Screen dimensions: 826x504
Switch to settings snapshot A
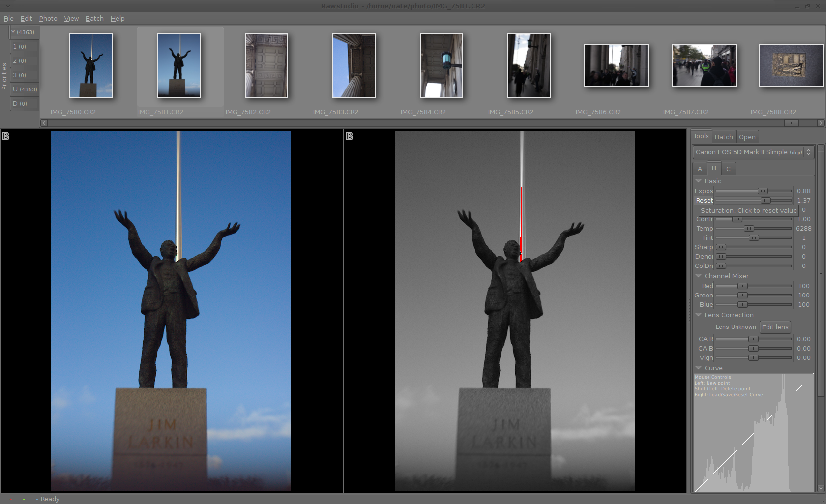tap(700, 169)
